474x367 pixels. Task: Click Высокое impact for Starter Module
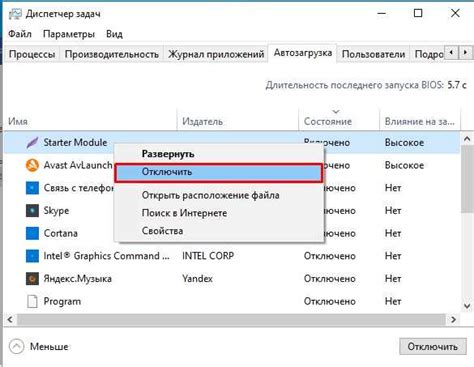(404, 143)
